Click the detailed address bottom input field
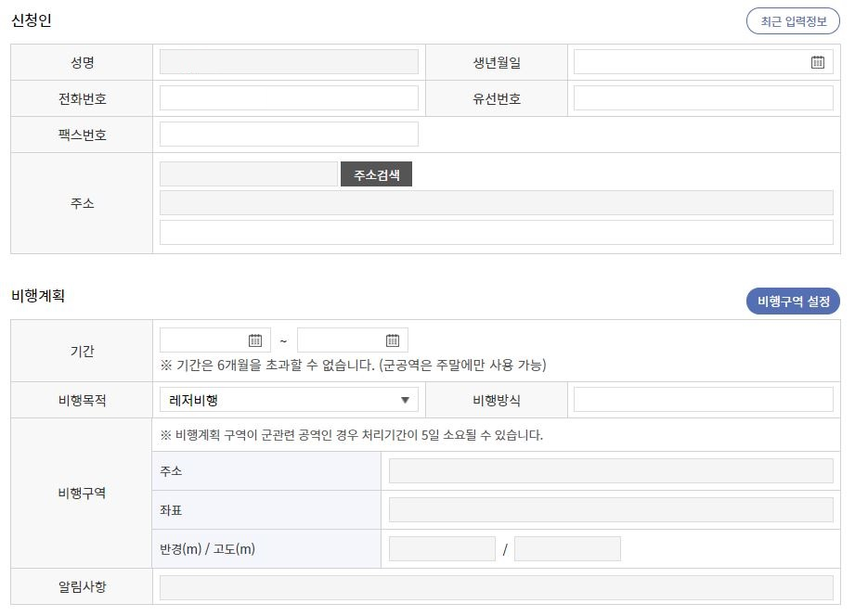This screenshot has height=616, width=855. (496, 232)
